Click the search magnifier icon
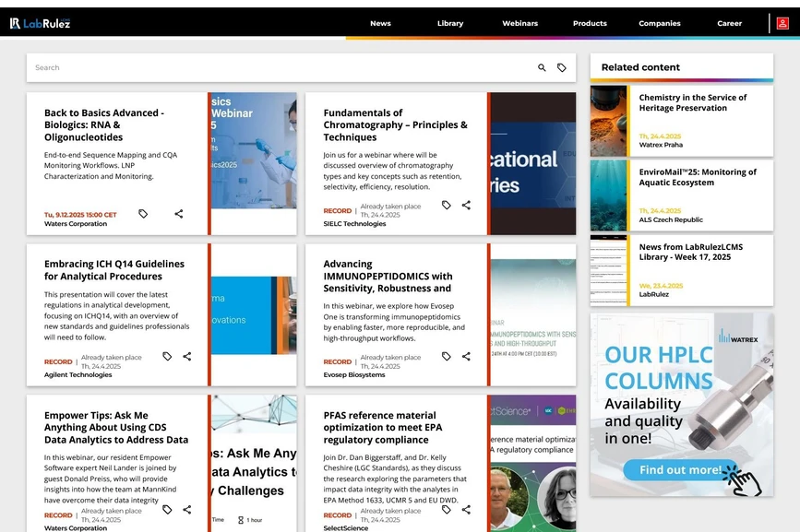 [x=542, y=67]
